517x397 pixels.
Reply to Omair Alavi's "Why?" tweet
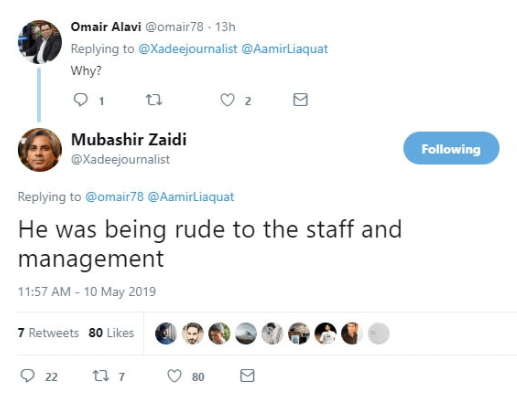click(x=80, y=100)
